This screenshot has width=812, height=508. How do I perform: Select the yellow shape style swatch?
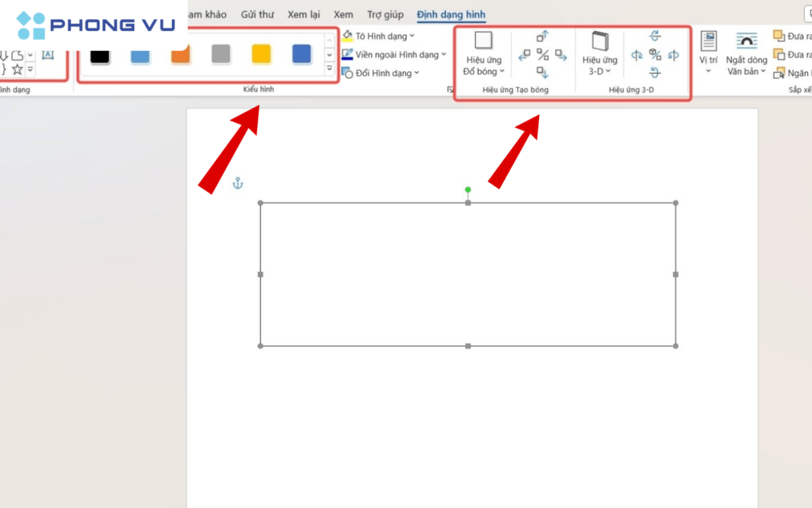261,54
